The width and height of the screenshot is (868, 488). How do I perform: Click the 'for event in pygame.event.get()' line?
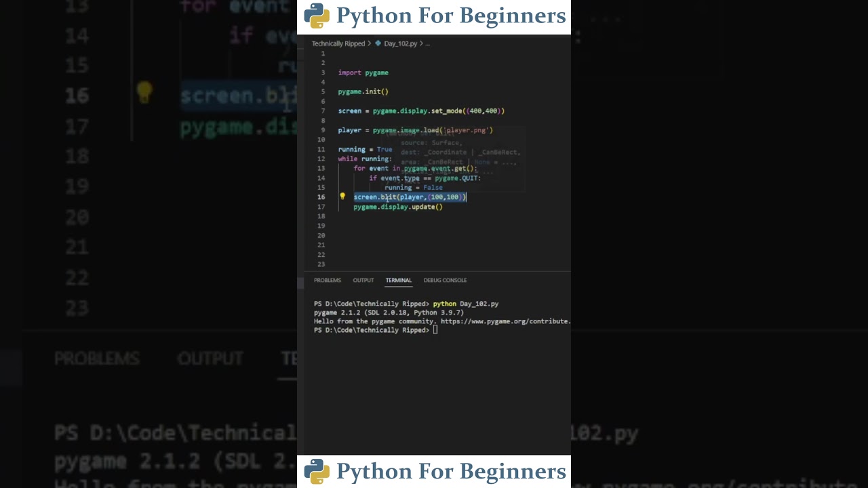[x=415, y=168]
